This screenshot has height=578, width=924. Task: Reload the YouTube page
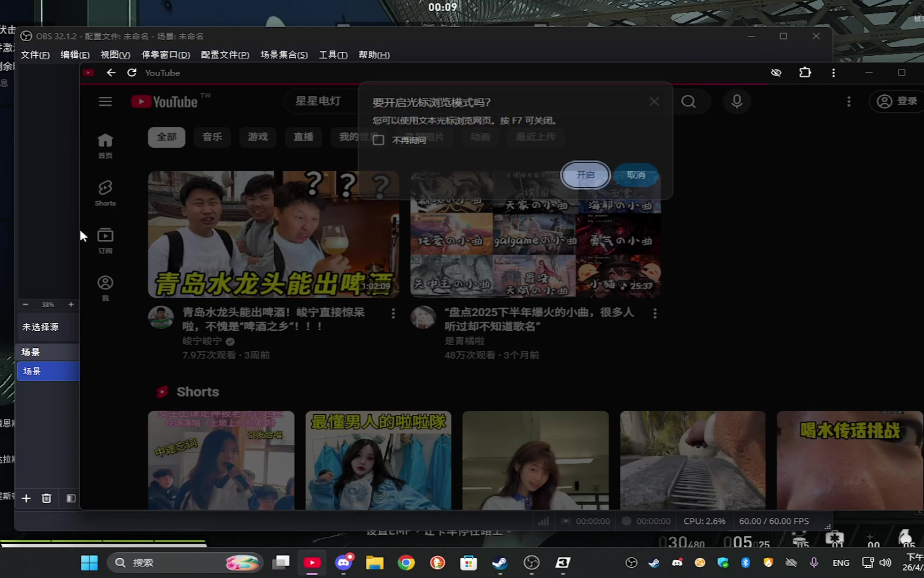click(x=132, y=73)
